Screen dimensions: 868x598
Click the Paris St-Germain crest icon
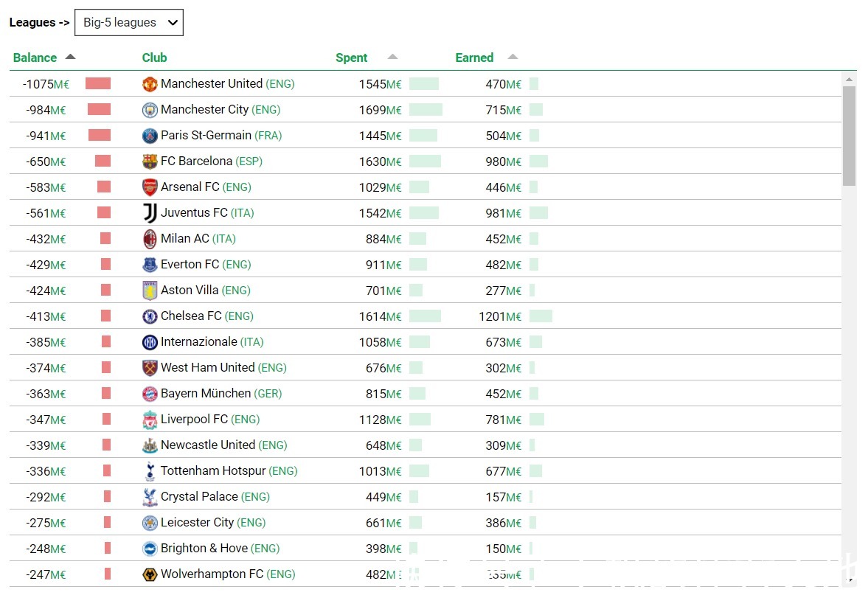pos(150,136)
